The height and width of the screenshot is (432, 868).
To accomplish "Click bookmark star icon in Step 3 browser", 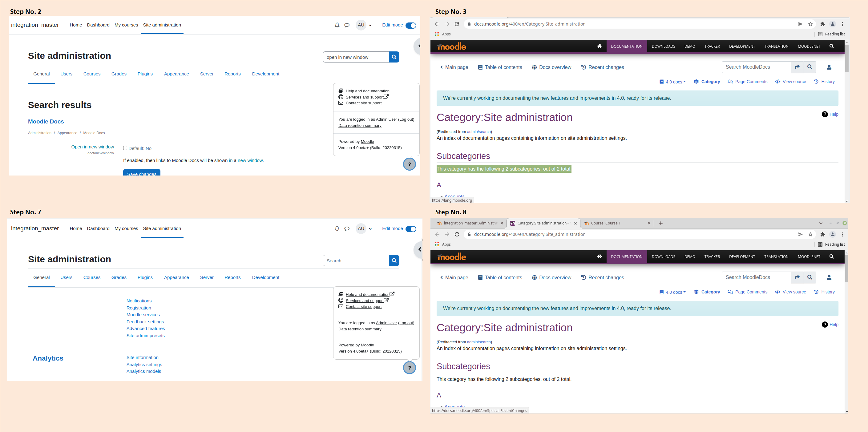I will [810, 24].
